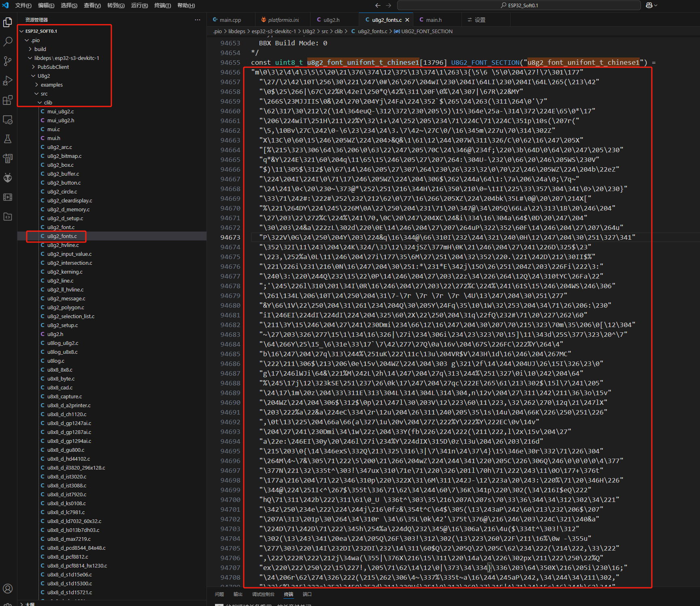Image resolution: width=700 pixels, height=606 pixels.
Task: Open the 文件(F) menu
Action: click(x=23, y=5)
